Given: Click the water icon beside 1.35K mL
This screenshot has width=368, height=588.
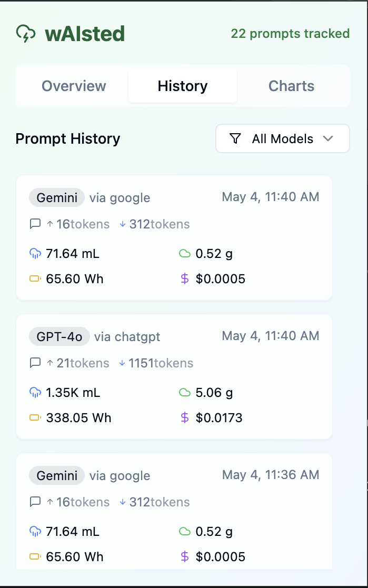Looking at the screenshot, I should (x=35, y=393).
